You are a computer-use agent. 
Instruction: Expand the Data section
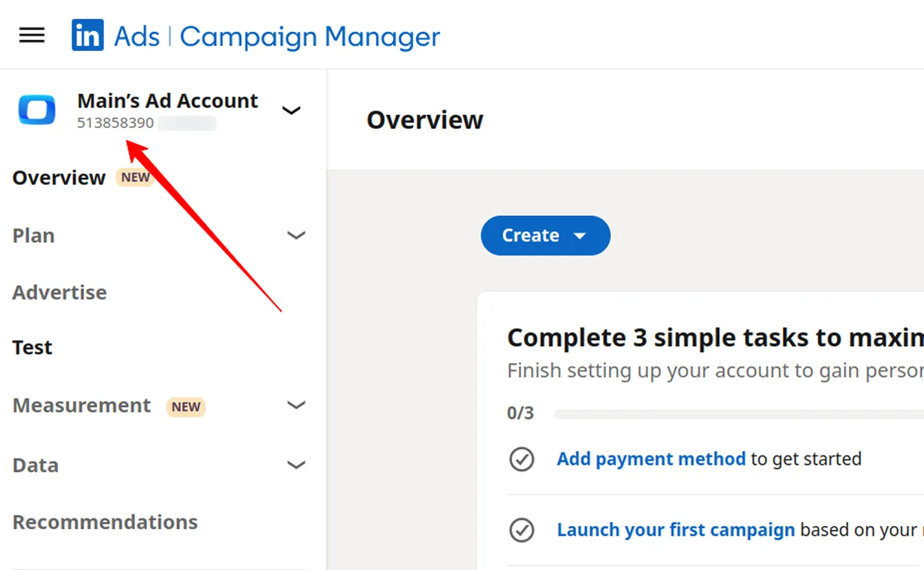297,465
